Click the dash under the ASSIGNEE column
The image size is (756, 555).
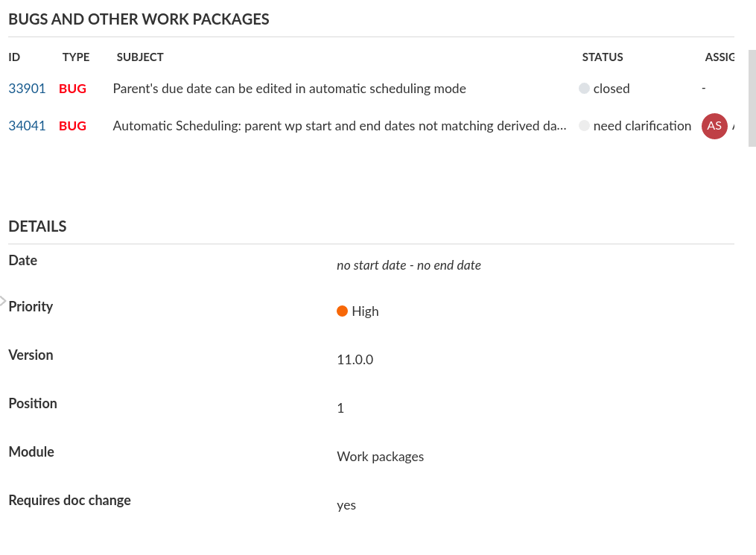pyautogui.click(x=703, y=88)
